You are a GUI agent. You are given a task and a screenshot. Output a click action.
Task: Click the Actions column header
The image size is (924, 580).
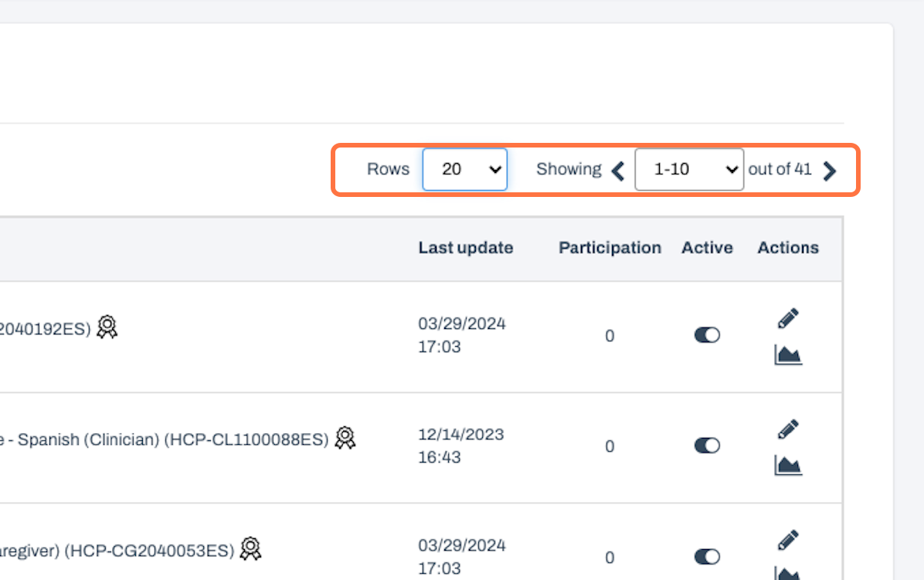[x=787, y=247]
